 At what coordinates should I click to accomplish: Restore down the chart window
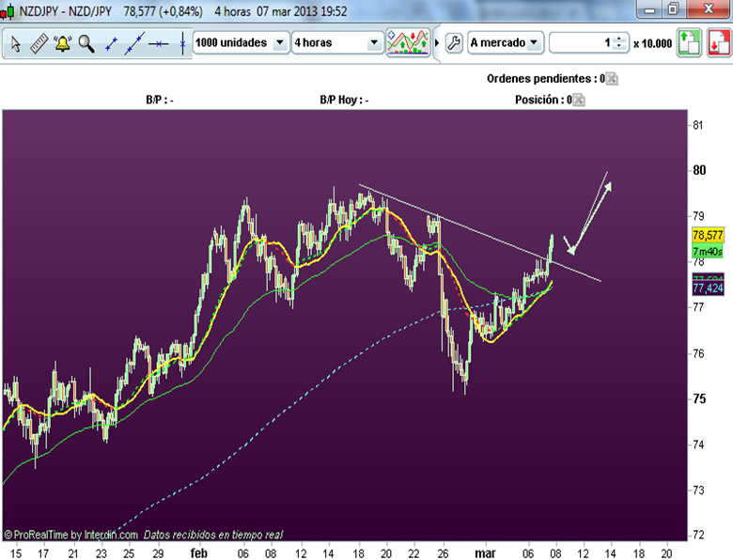tap(674, 9)
